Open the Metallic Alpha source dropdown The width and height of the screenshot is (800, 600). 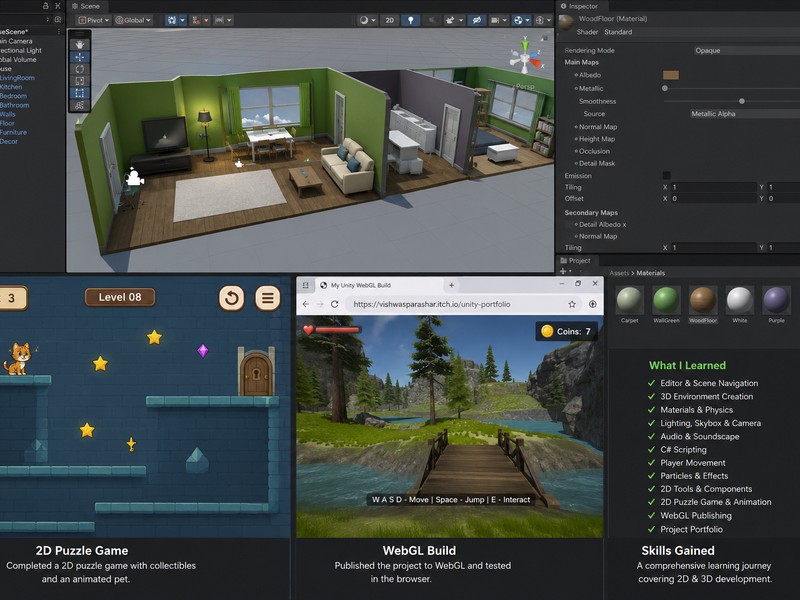[x=744, y=114]
